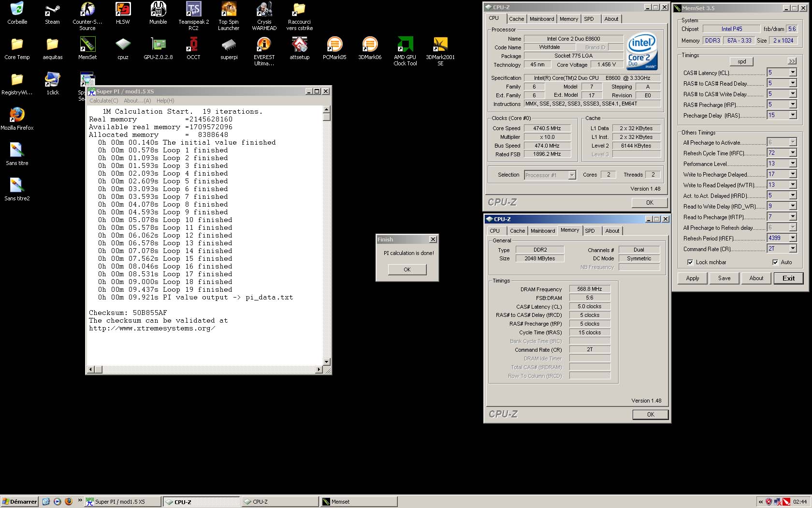
Task: Click About button in MemSet
Action: (756, 278)
